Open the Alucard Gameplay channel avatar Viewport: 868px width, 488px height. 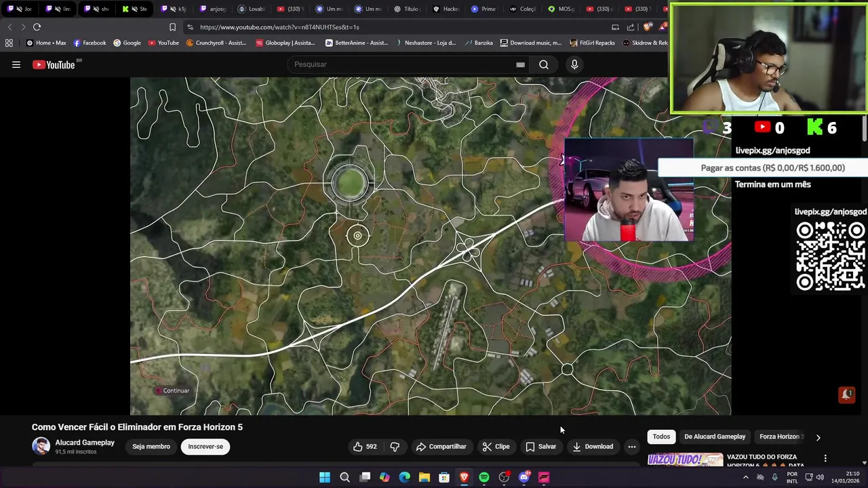[x=41, y=446]
